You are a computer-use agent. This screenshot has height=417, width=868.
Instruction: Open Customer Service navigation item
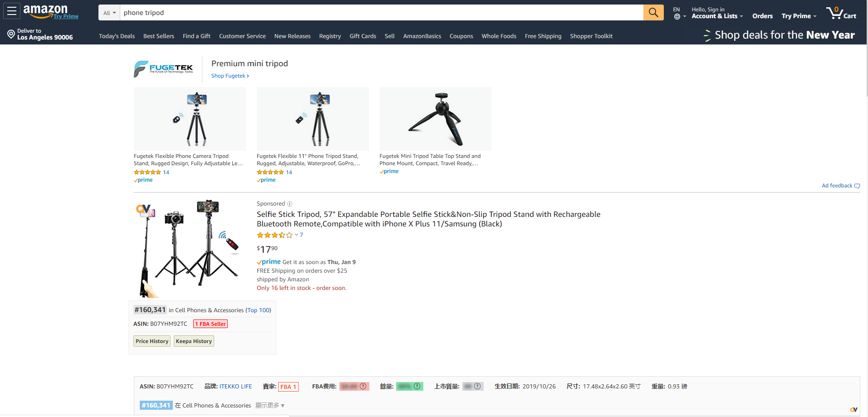pyautogui.click(x=242, y=36)
